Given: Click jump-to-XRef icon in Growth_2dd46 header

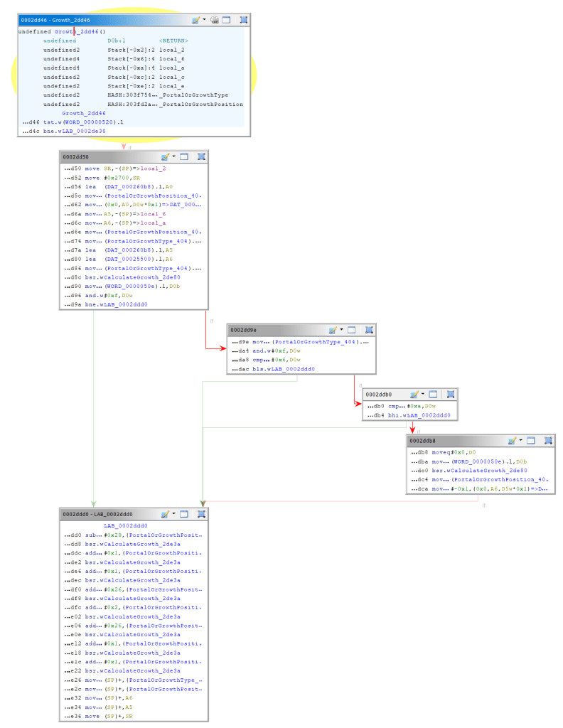Looking at the screenshot, I should pos(215,20).
